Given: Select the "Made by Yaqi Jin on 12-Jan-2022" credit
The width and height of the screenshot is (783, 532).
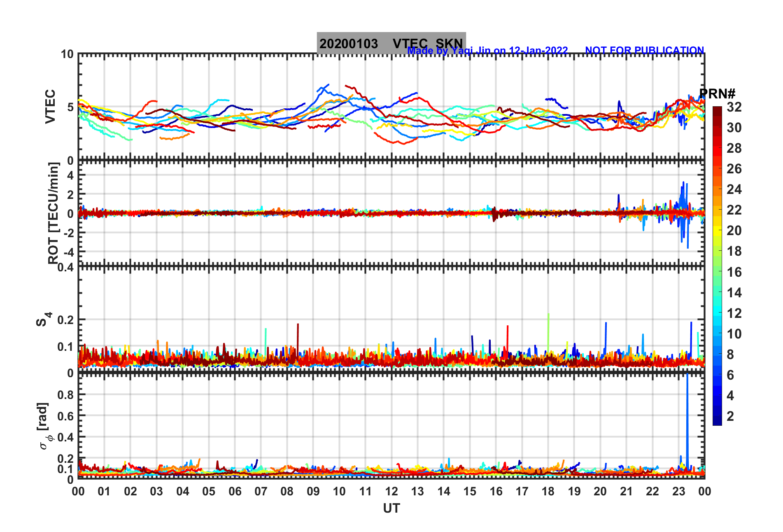Looking at the screenshot, I should 487,51.
